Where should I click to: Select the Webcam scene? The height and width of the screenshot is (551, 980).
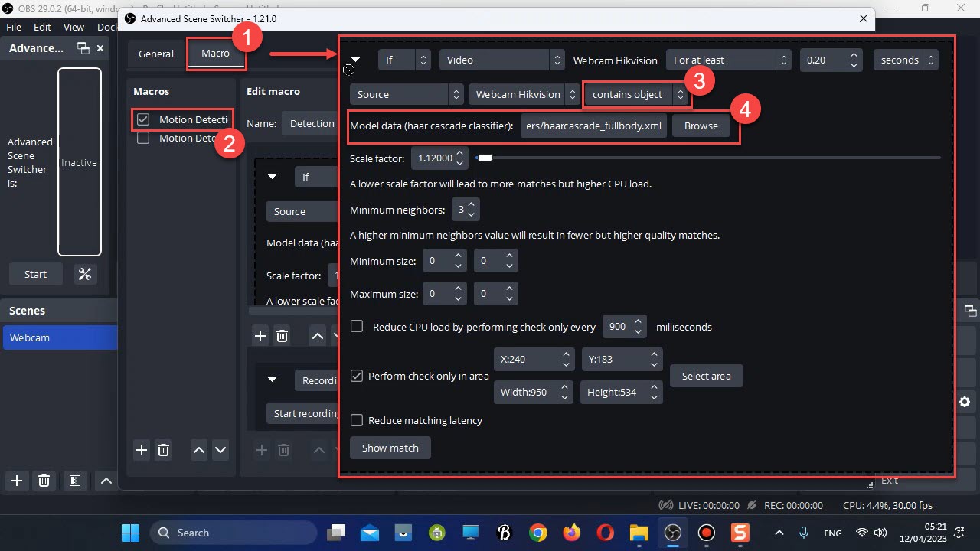60,337
